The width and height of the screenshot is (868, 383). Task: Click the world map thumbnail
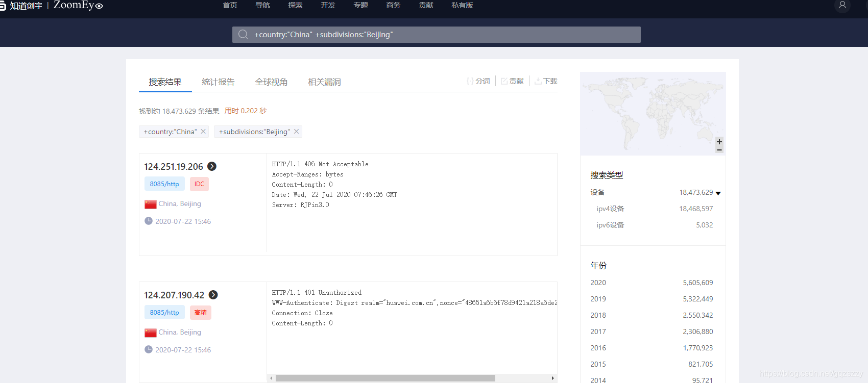click(x=653, y=114)
